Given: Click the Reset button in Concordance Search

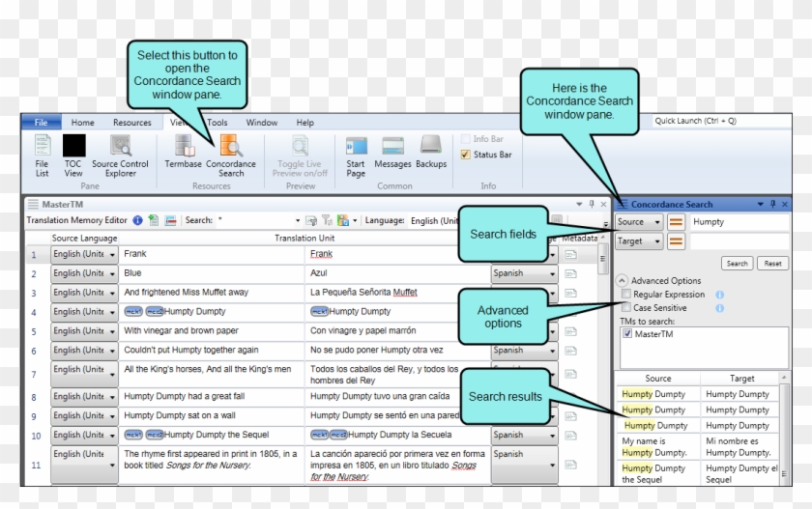Looking at the screenshot, I should pos(772,264).
